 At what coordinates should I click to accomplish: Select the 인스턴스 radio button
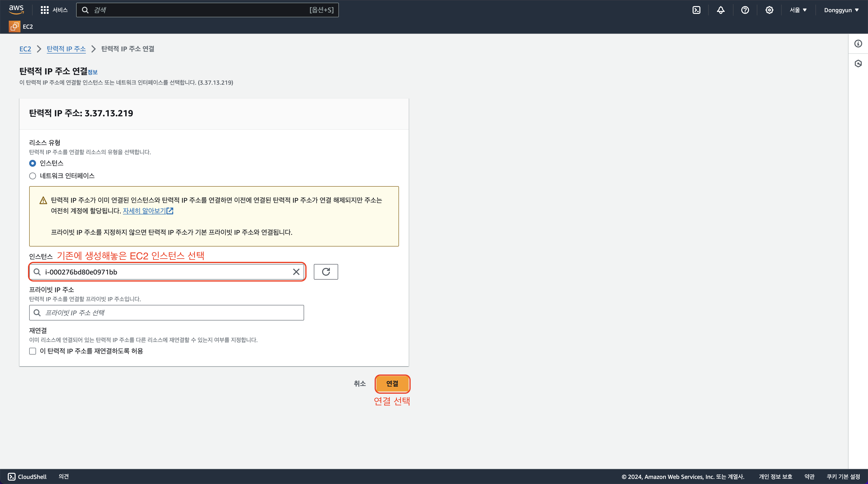click(33, 164)
